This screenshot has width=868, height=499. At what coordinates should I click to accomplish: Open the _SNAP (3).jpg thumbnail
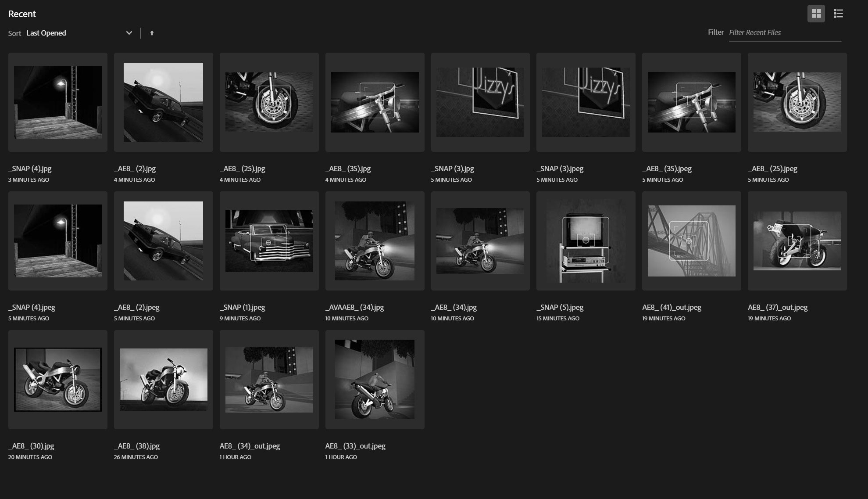[x=480, y=102]
